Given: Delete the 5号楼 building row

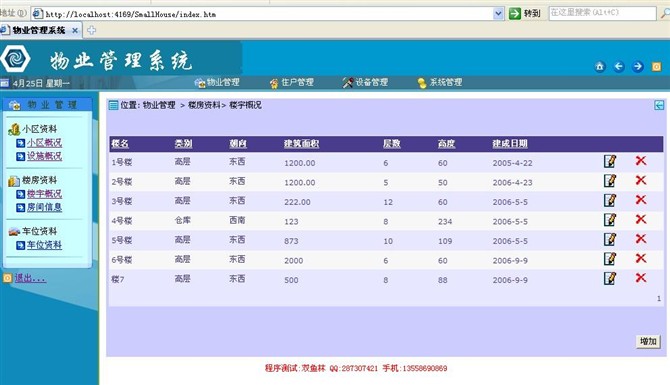Looking at the screenshot, I should pos(641,239).
